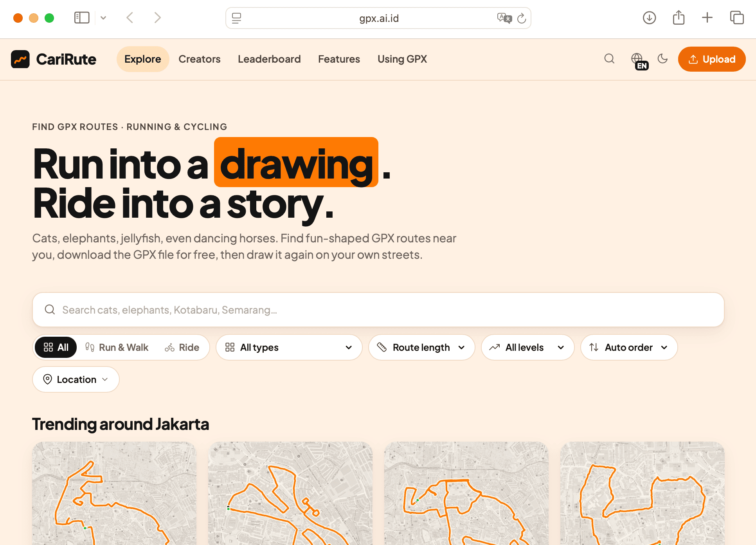Toggle dark mode with moon icon
Image resolution: width=756 pixels, height=545 pixels.
[662, 59]
